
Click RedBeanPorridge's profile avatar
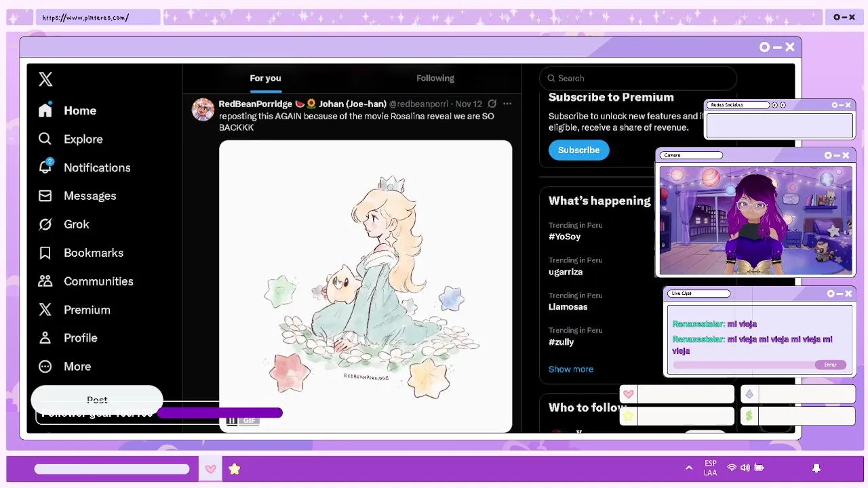(x=203, y=109)
